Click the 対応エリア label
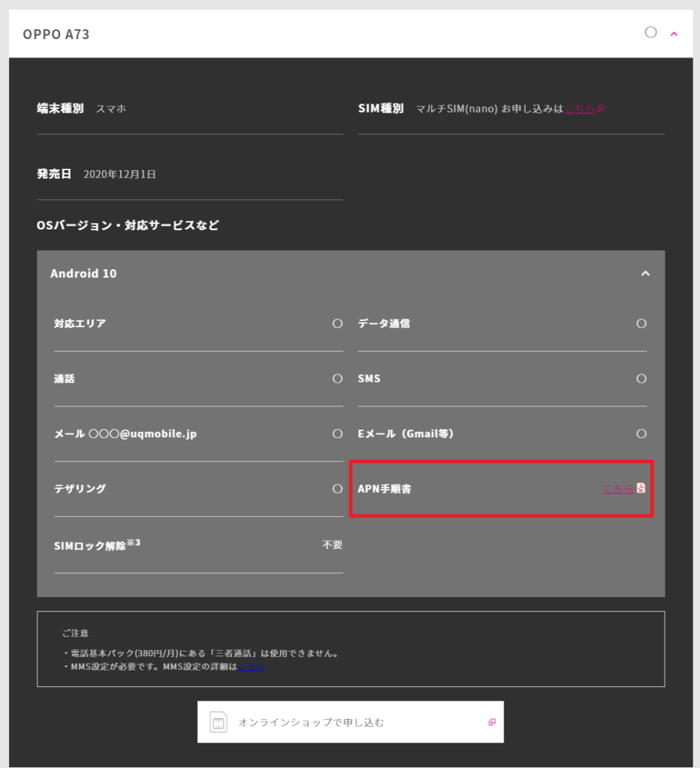This screenshot has width=700, height=768. click(x=80, y=323)
